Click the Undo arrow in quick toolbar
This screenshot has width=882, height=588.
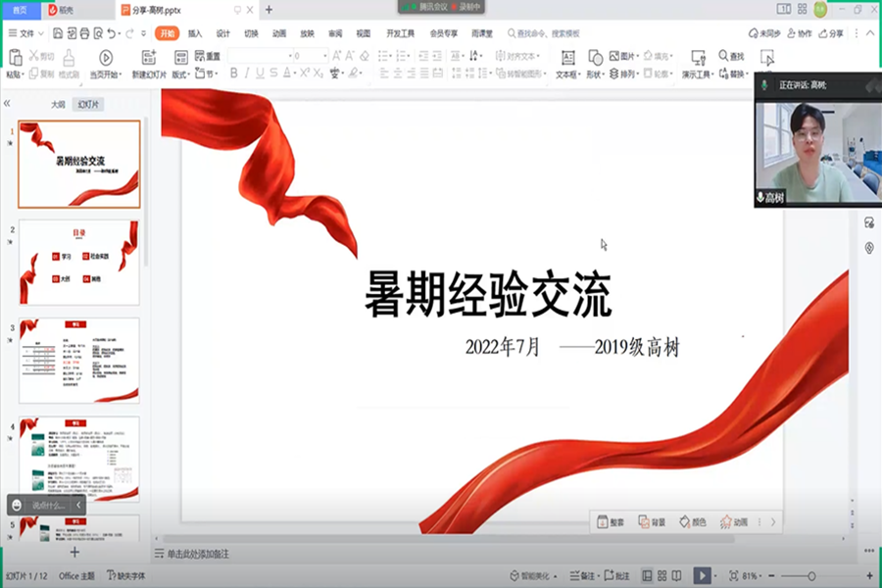click(114, 33)
